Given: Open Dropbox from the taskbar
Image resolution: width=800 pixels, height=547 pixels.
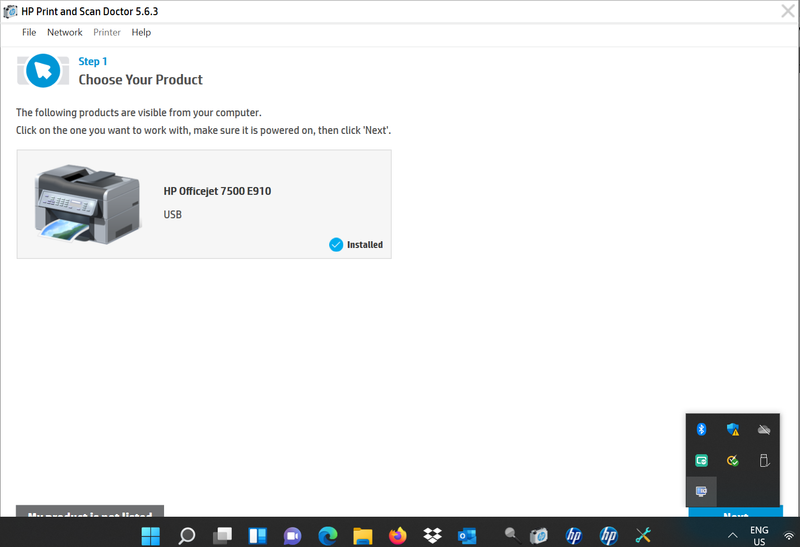Looking at the screenshot, I should 433,536.
